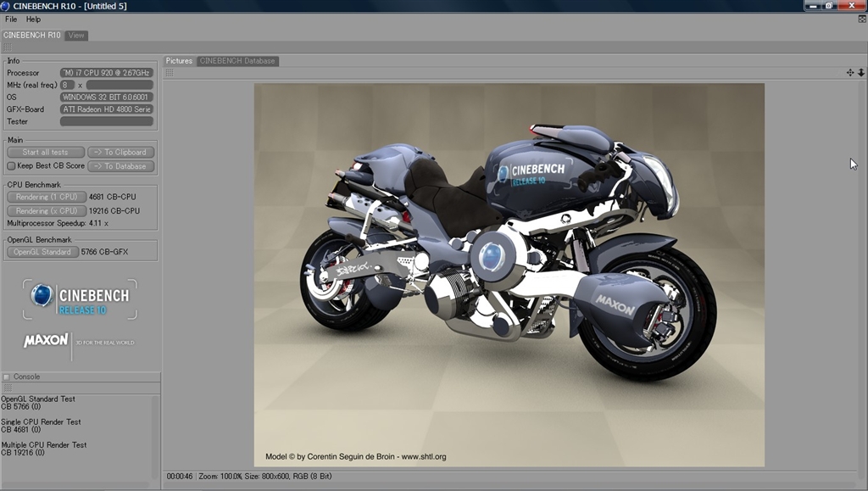Click the "19216 CB-CPU" score text
Viewport: 868px width, 491px height.
114,211
